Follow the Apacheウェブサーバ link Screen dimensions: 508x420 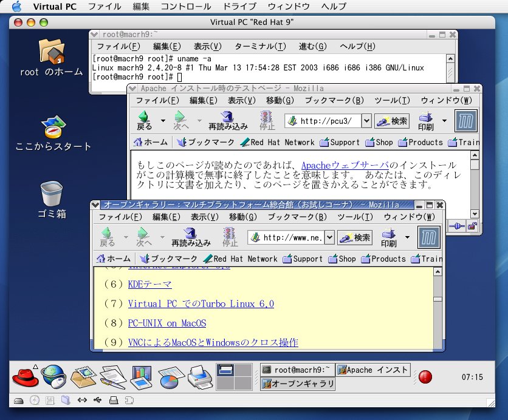click(345, 165)
